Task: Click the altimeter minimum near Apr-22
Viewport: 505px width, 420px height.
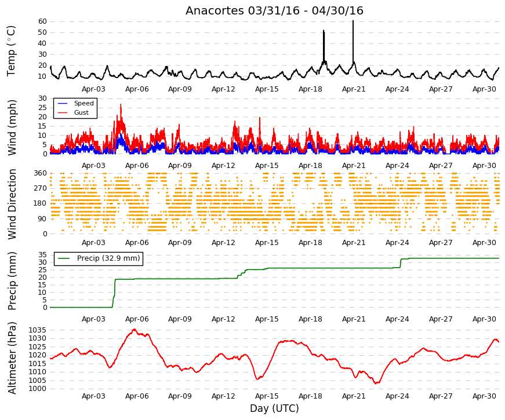Action: [x=377, y=383]
